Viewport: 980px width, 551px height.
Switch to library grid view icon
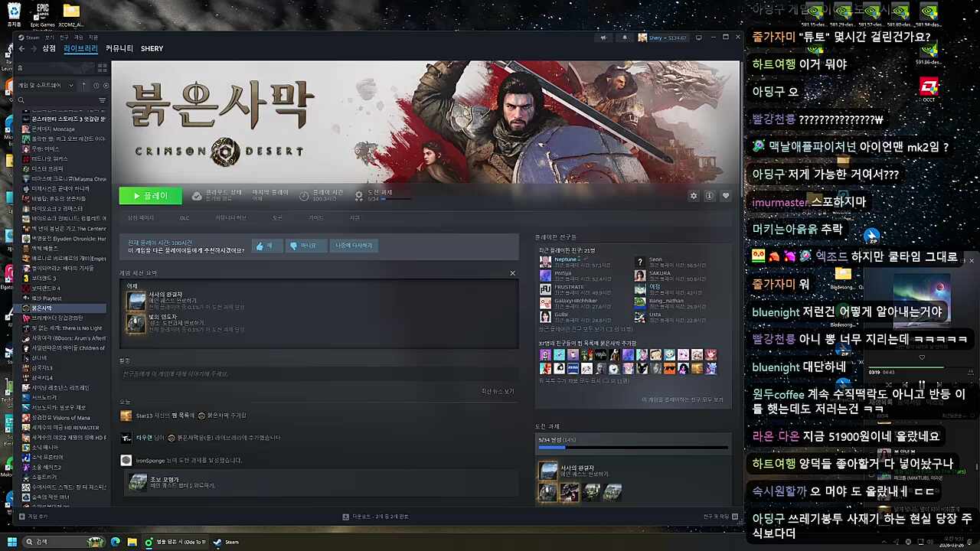(x=102, y=67)
